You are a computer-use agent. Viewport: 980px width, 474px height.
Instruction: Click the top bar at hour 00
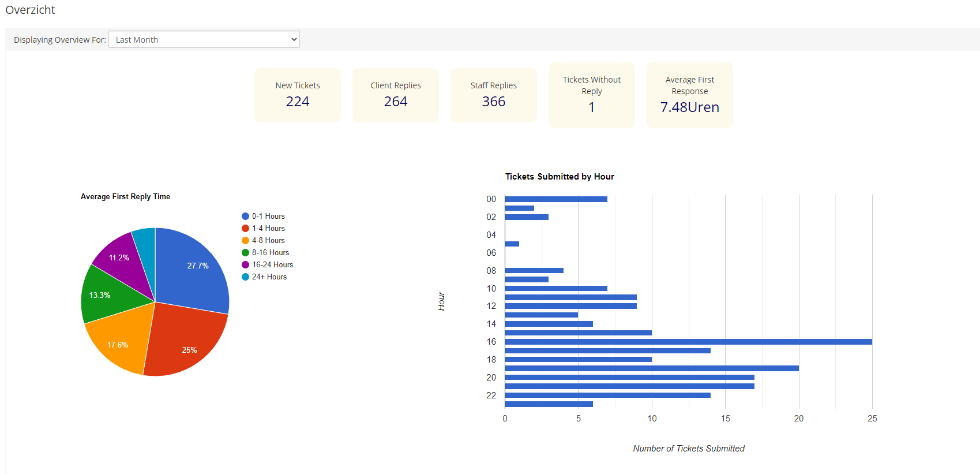555,199
